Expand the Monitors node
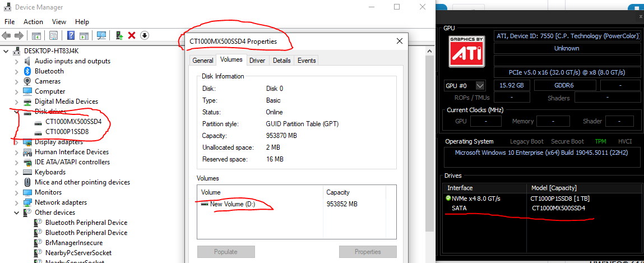Screen dimensions: 644x263 (16, 192)
